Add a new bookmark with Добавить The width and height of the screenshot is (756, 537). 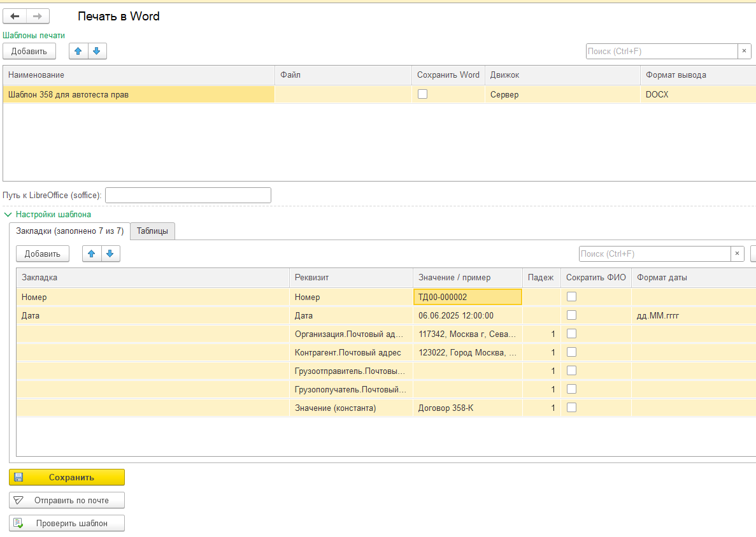pyautogui.click(x=43, y=254)
